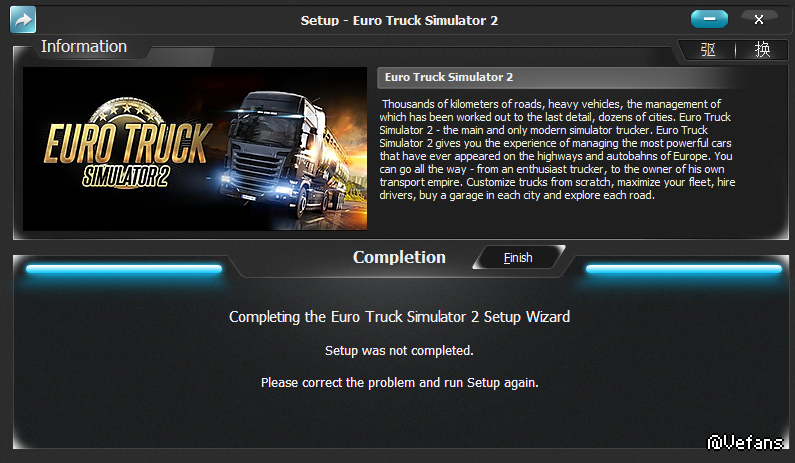This screenshot has width=795, height=463.
Task: Close the Setup window with the X
Action: tap(758, 19)
